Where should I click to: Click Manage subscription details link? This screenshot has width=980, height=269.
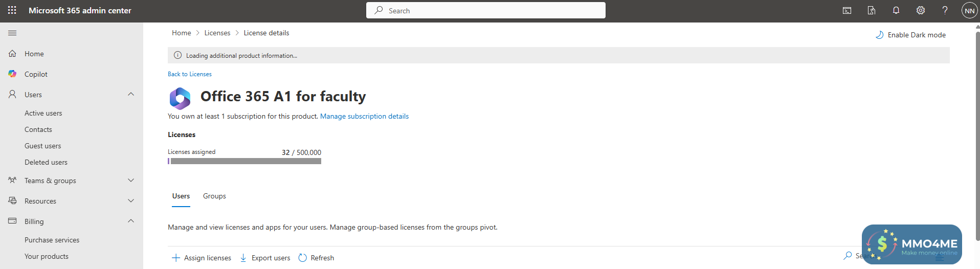click(364, 116)
